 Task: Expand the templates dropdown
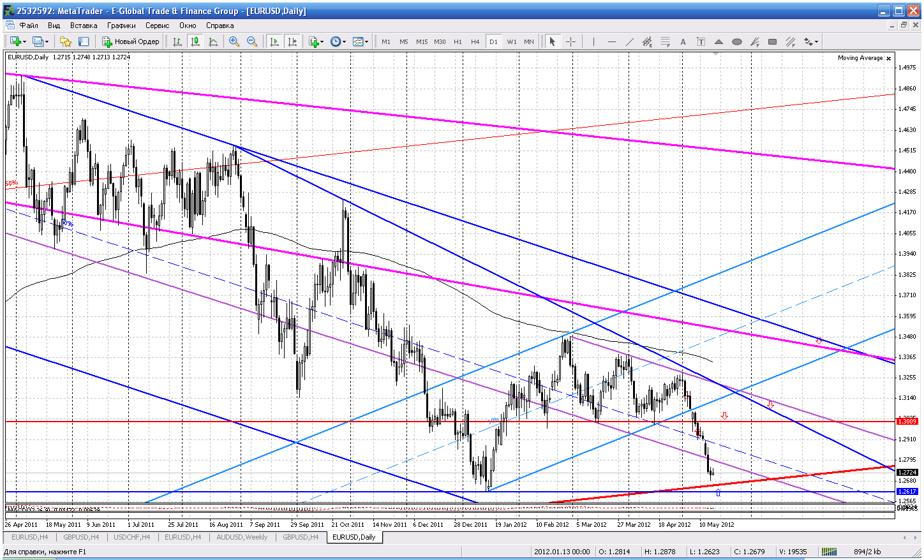click(361, 41)
